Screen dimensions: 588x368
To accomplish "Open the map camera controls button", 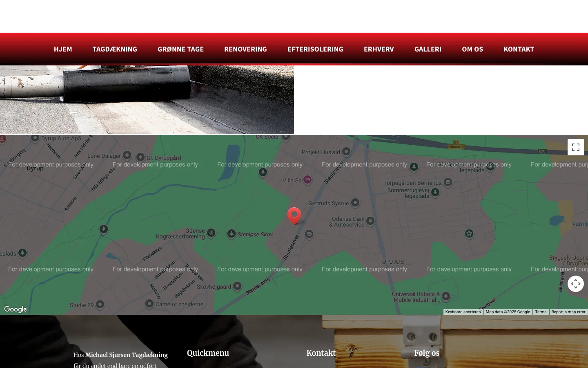I will (x=575, y=284).
